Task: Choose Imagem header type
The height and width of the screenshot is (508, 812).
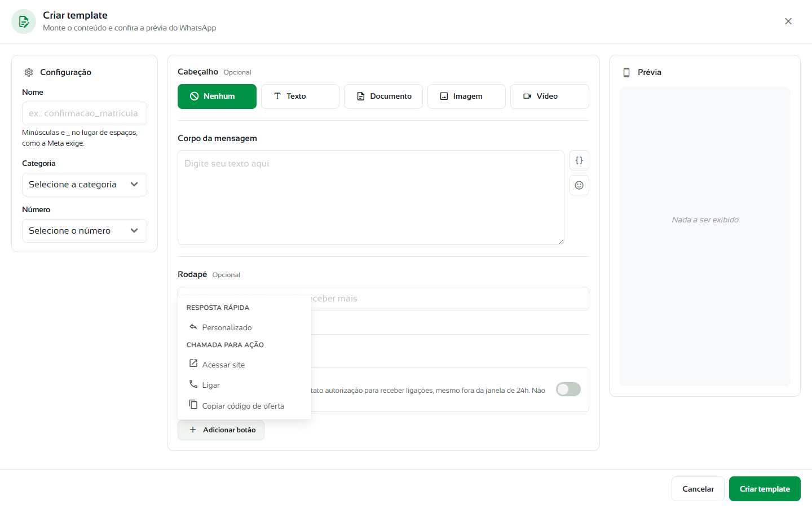Action: (x=466, y=97)
